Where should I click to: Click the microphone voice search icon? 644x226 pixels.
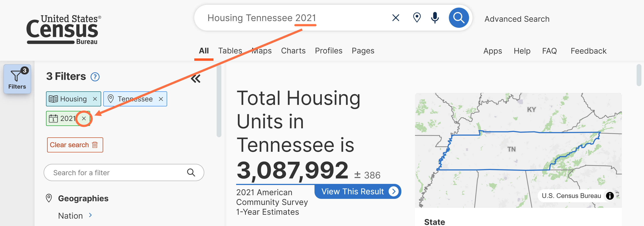pyautogui.click(x=435, y=18)
